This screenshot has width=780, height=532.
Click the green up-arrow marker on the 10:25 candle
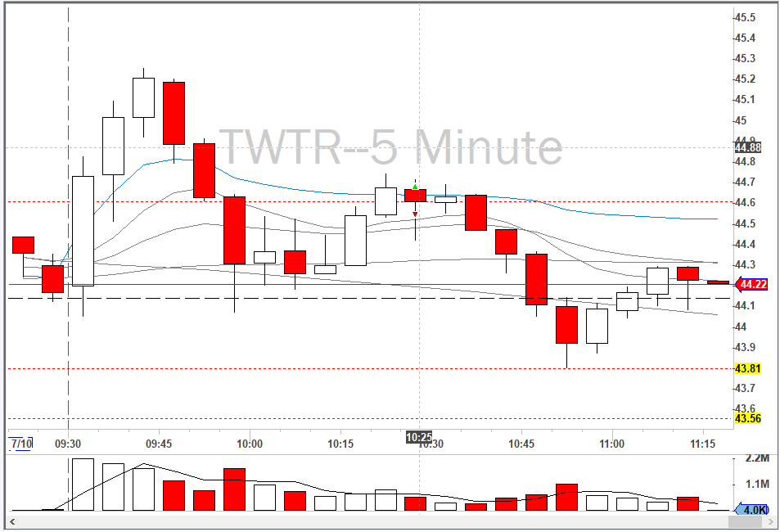pyautogui.click(x=415, y=187)
